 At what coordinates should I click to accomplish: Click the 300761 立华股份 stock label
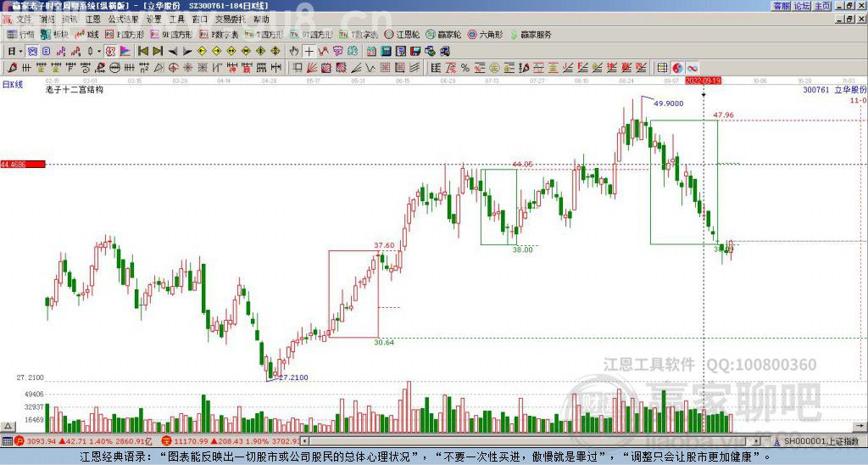[834, 89]
